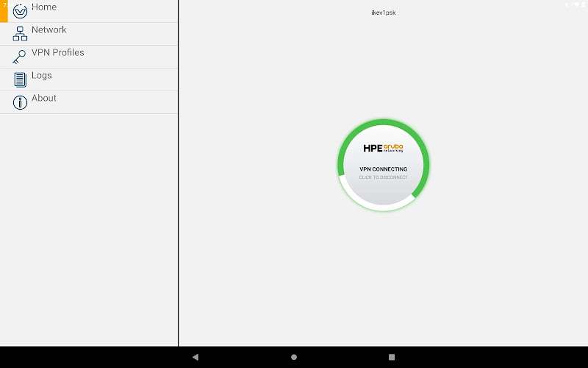This screenshot has height=368, width=588.
Task: Go to VPN Profiles
Action: tap(89, 57)
